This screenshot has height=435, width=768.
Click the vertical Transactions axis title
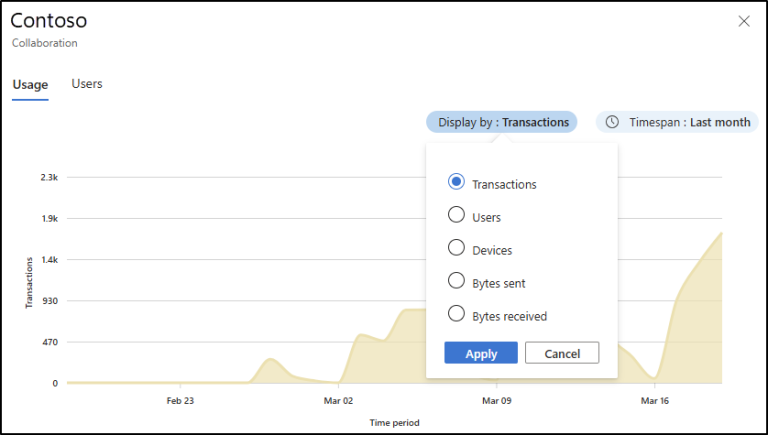(x=29, y=283)
